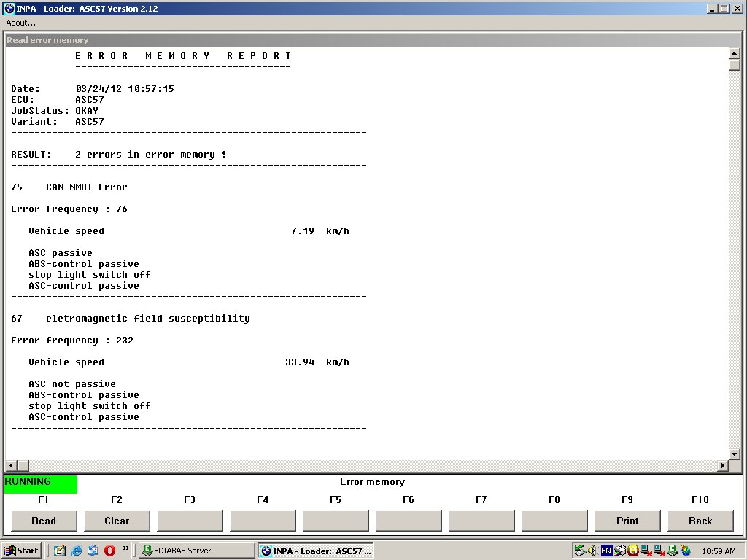Open Internet Explorer from quick launch

click(x=77, y=551)
